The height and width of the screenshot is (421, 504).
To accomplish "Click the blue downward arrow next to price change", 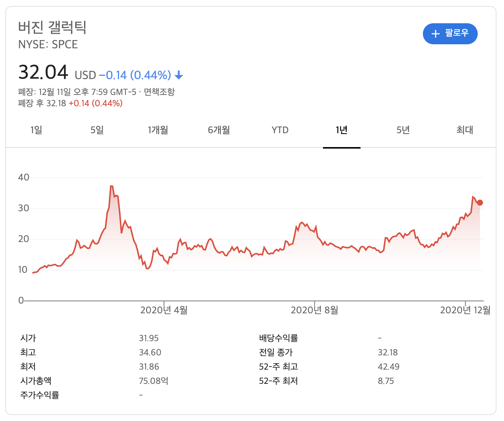I will [179, 75].
